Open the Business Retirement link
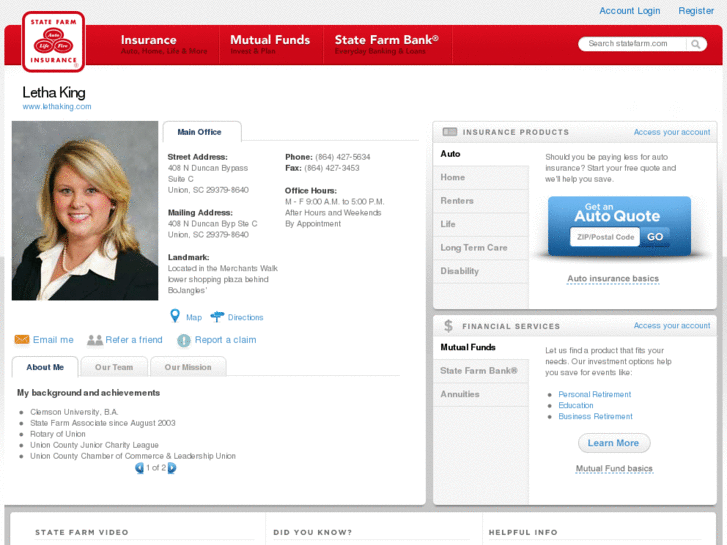 [595, 417]
